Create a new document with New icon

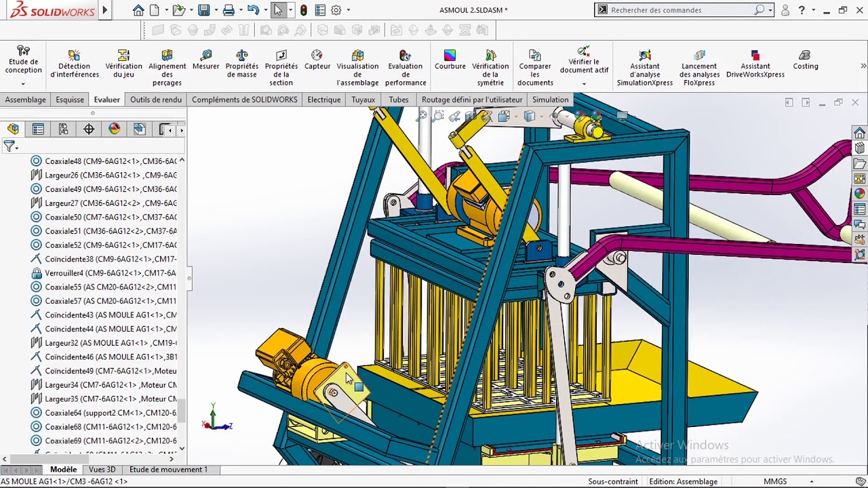coord(155,10)
